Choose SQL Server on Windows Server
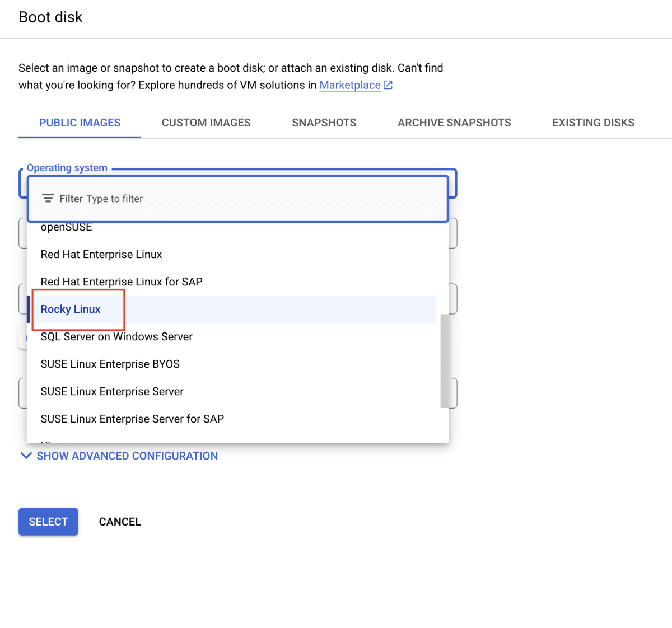The width and height of the screenshot is (672, 628). [x=231, y=337]
